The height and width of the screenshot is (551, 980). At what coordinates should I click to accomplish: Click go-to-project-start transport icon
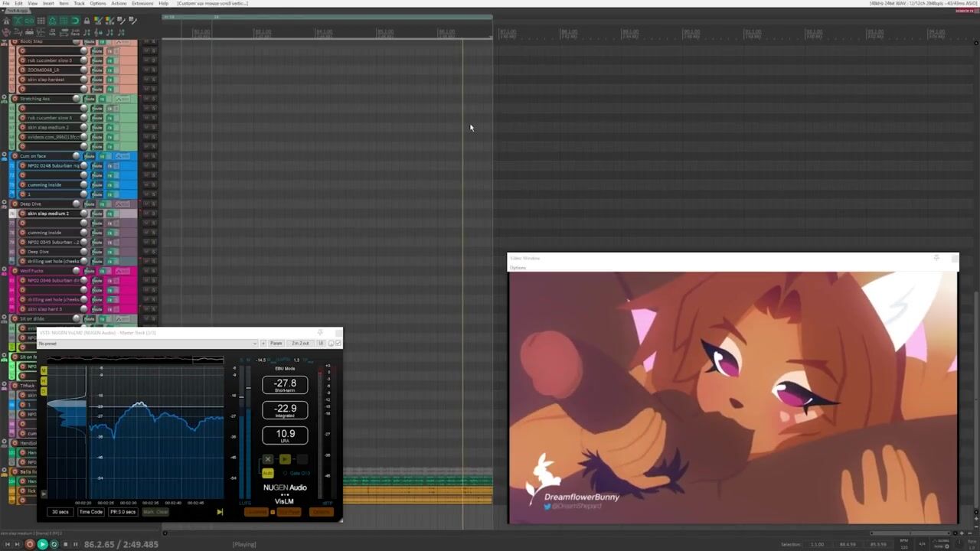(7, 544)
